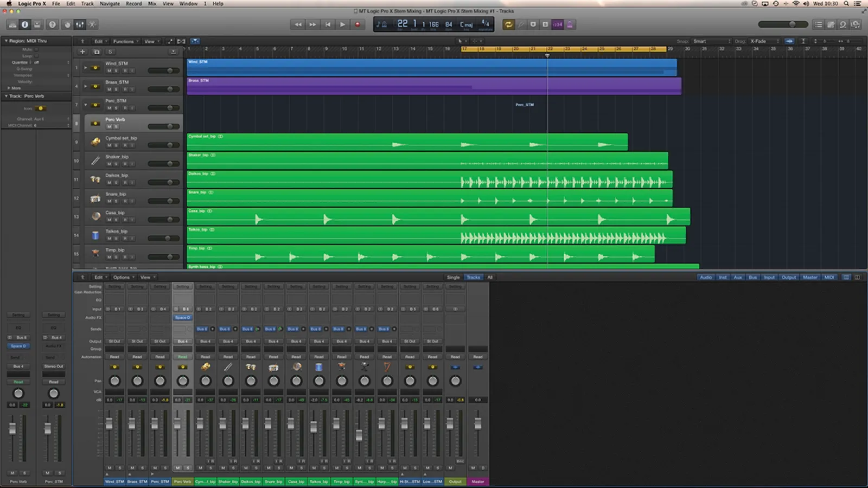
Task: Toggle Cycle mode in the control bar
Action: coord(508,24)
